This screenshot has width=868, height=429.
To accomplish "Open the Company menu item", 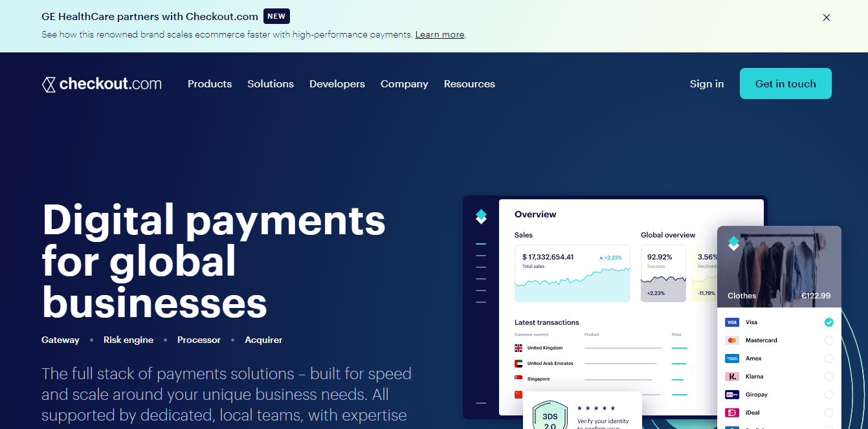I will coord(405,84).
